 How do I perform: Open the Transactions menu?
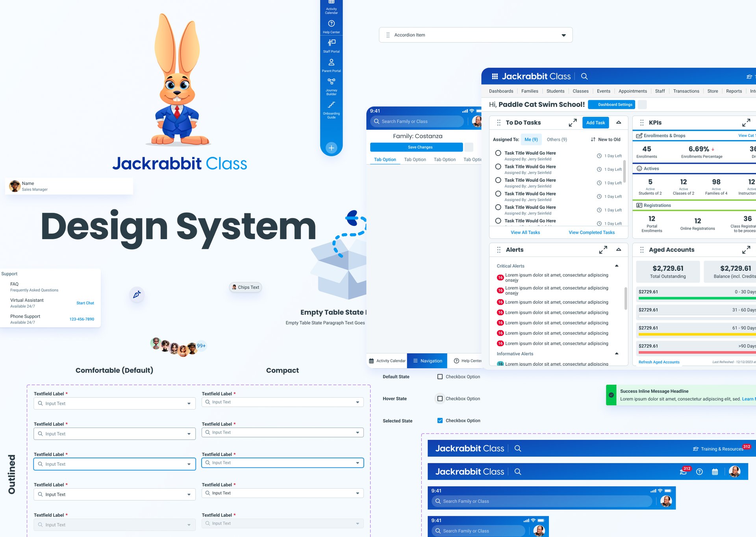[x=686, y=91]
